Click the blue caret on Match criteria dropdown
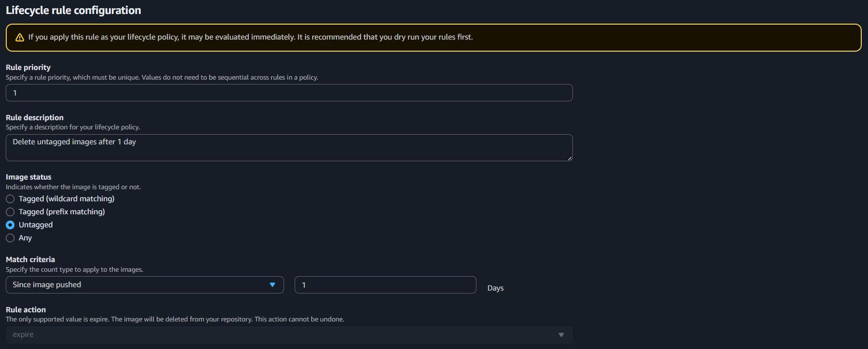The image size is (868, 349). (272, 285)
